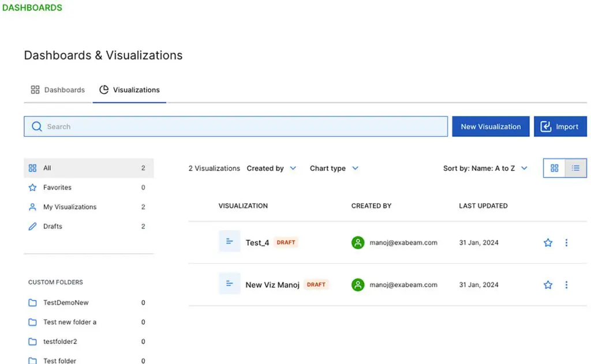Viewport: 591px width, 364px height.
Task: Show Favorites in the sidebar
Action: [x=57, y=187]
